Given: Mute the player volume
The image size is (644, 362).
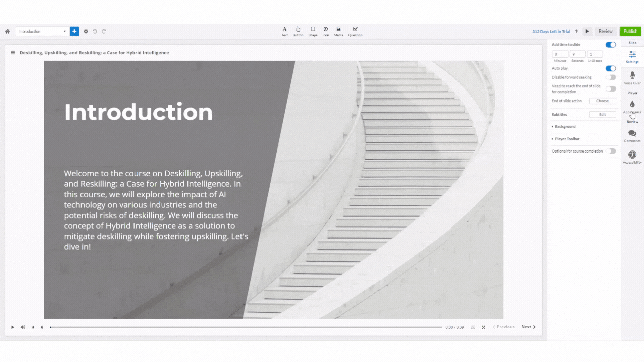Looking at the screenshot, I should [x=23, y=327].
